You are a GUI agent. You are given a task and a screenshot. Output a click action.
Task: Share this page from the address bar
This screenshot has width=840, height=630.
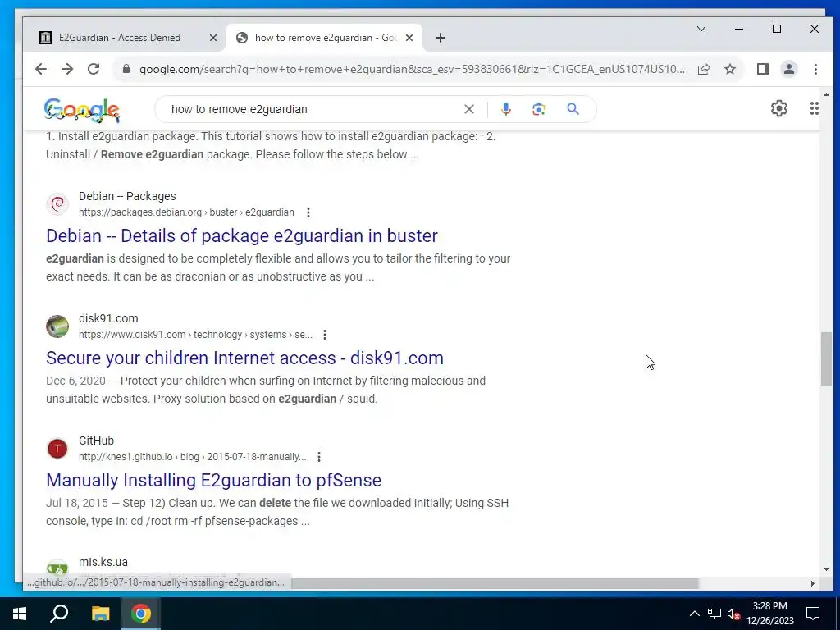click(703, 69)
